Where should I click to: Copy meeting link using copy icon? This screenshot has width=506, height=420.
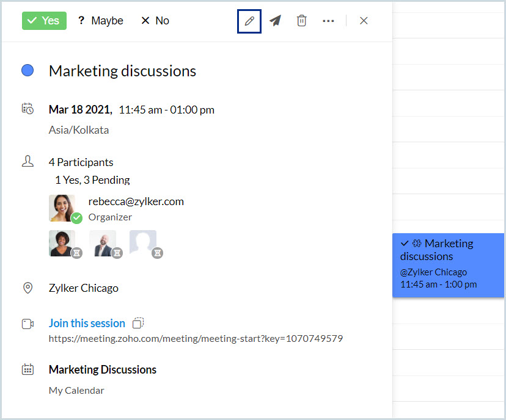pyautogui.click(x=138, y=323)
